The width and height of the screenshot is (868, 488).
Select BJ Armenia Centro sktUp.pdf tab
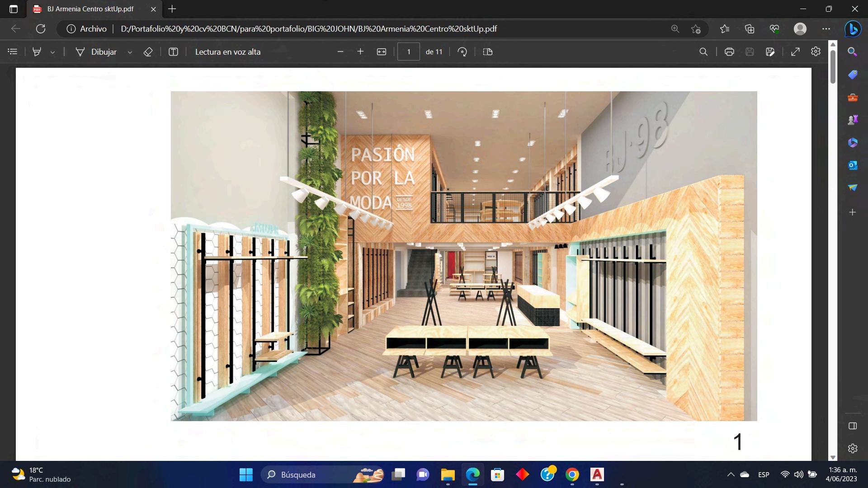[x=90, y=9]
